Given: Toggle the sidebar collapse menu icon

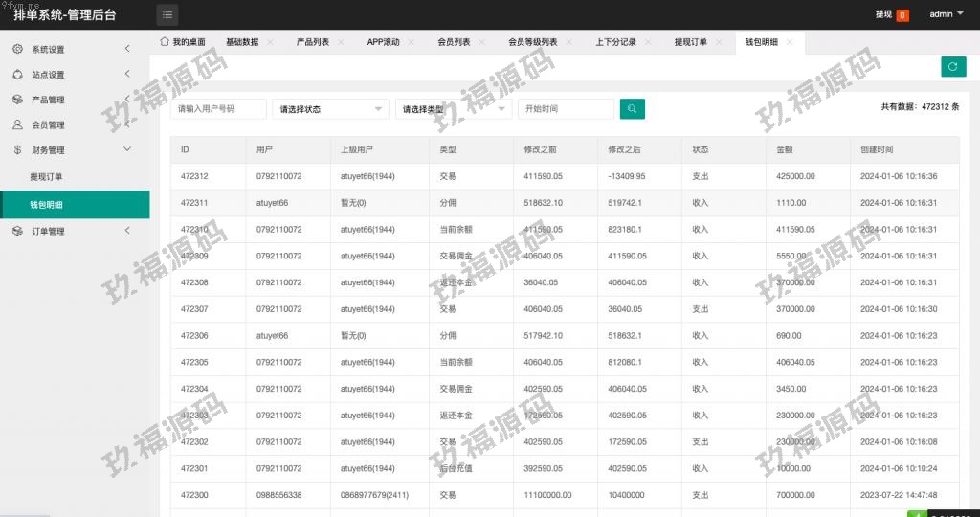Looking at the screenshot, I should pyautogui.click(x=167, y=14).
